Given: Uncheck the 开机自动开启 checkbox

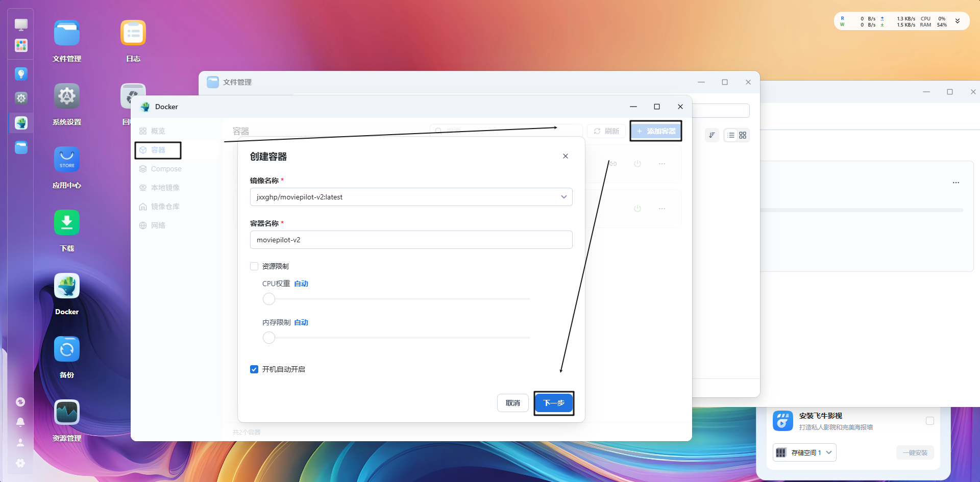Looking at the screenshot, I should click(254, 369).
